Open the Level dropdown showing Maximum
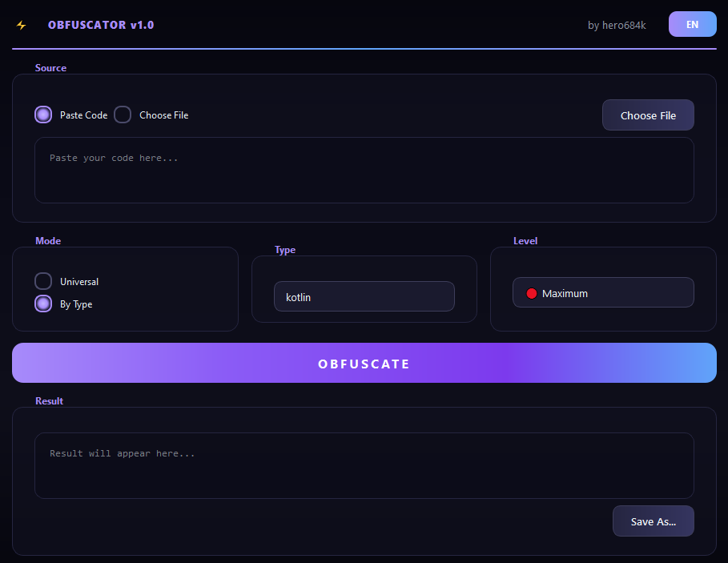 [603, 292]
